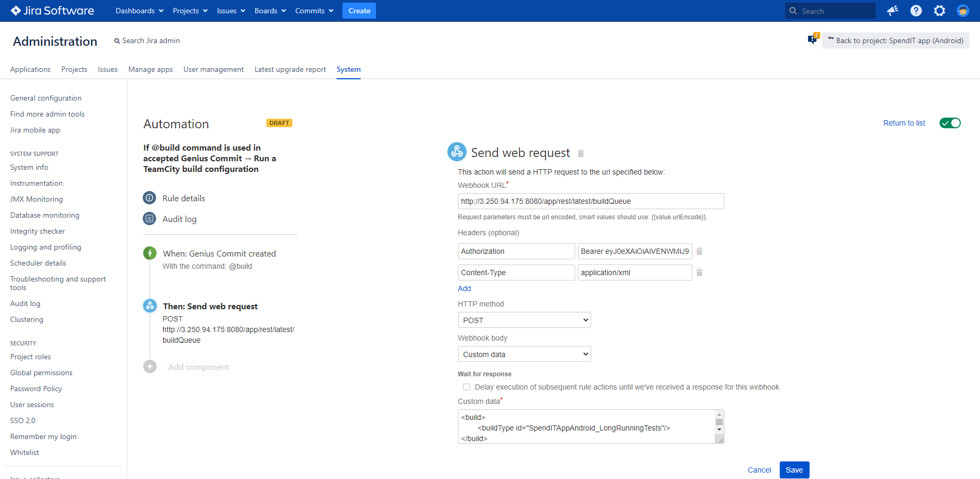
Task: Click the Rule details info icon
Action: [150, 198]
